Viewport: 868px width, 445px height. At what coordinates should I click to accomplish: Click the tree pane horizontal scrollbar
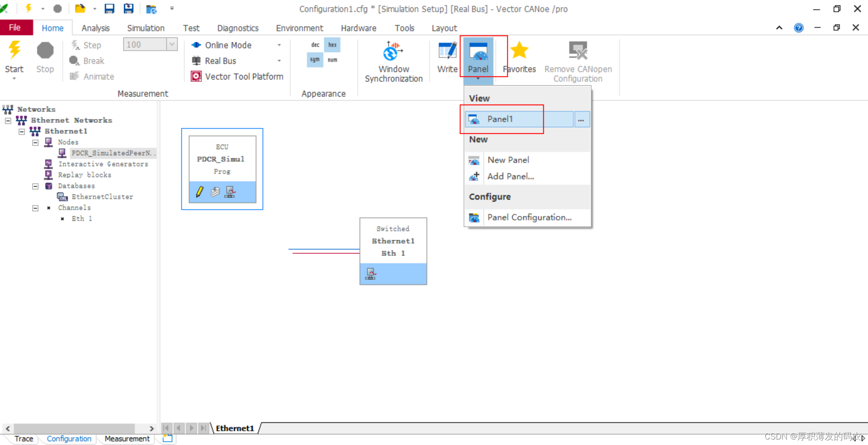[x=74, y=429]
